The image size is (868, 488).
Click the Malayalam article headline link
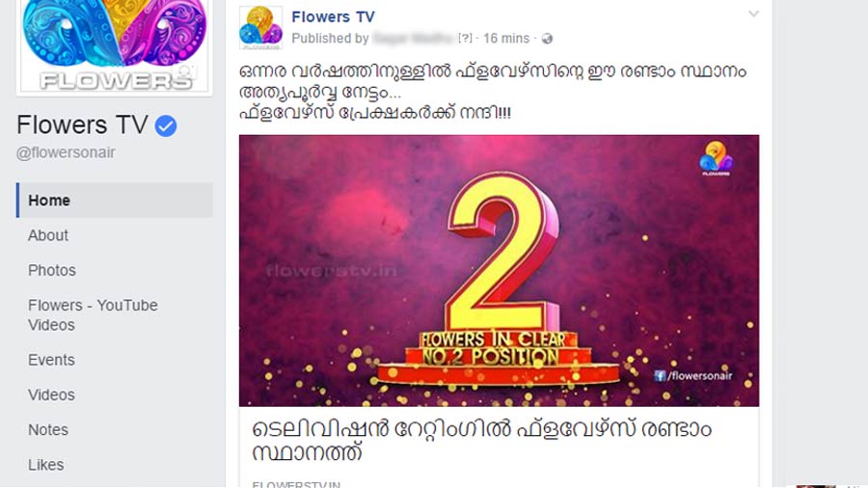pos(481,441)
